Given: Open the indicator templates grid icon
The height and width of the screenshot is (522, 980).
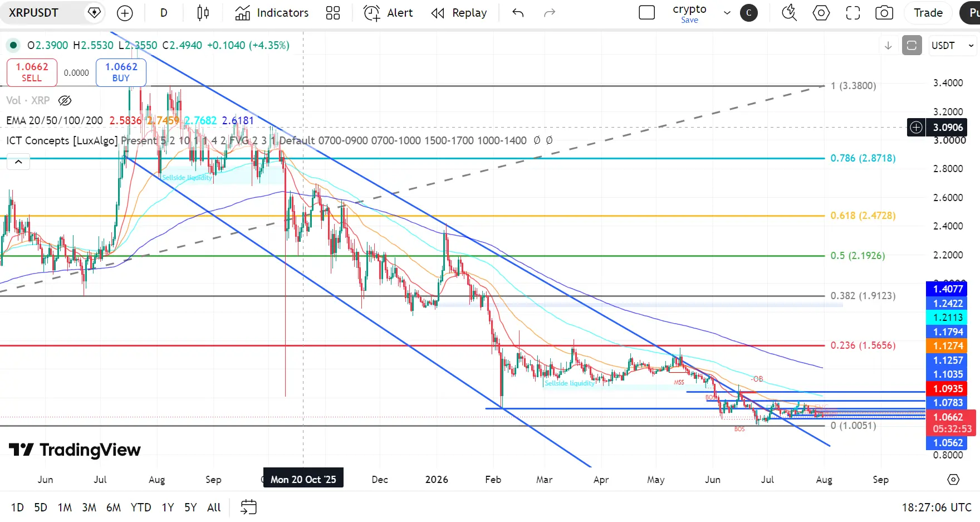Looking at the screenshot, I should click(333, 13).
